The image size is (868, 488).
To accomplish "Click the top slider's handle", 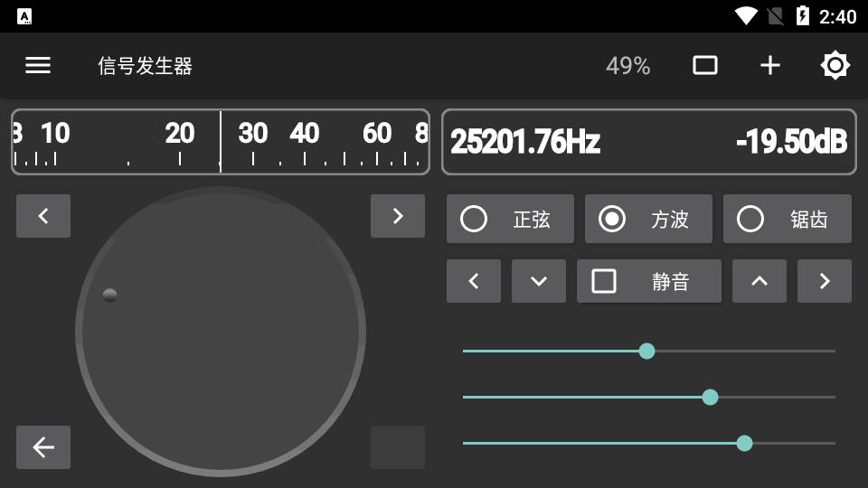I will click(646, 351).
